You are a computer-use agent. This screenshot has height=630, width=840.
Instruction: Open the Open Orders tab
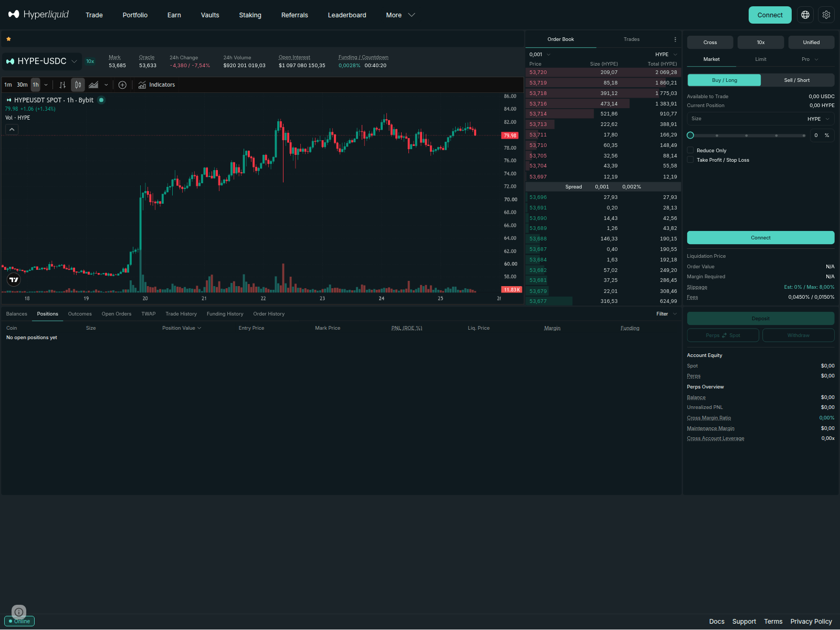[x=117, y=314]
